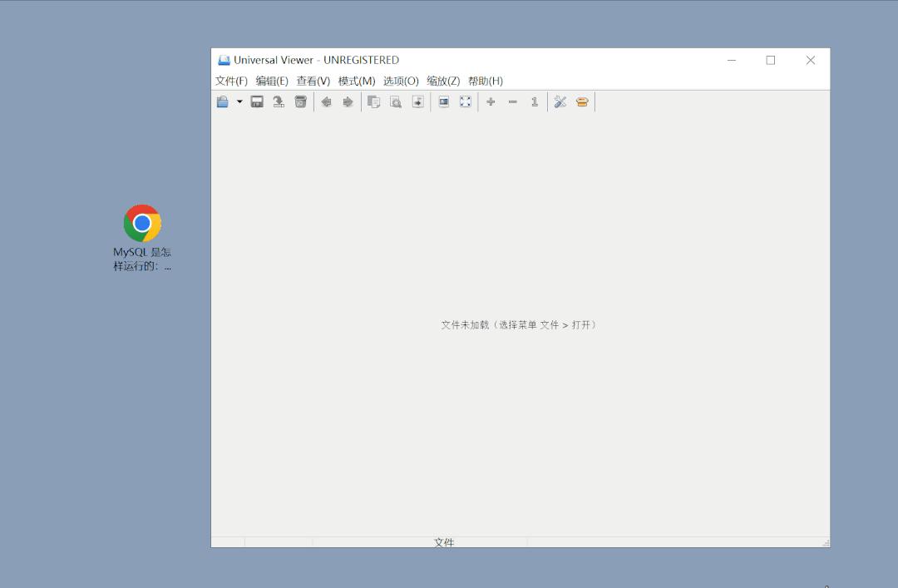This screenshot has width=898, height=588.
Task: Click the save floppy disk icon
Action: click(x=258, y=101)
